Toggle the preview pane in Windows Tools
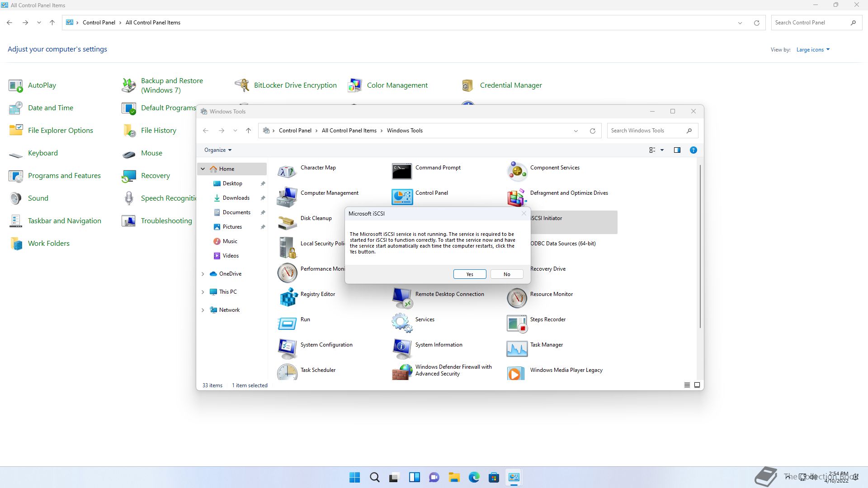Image resolution: width=868 pixels, height=488 pixels. (677, 150)
